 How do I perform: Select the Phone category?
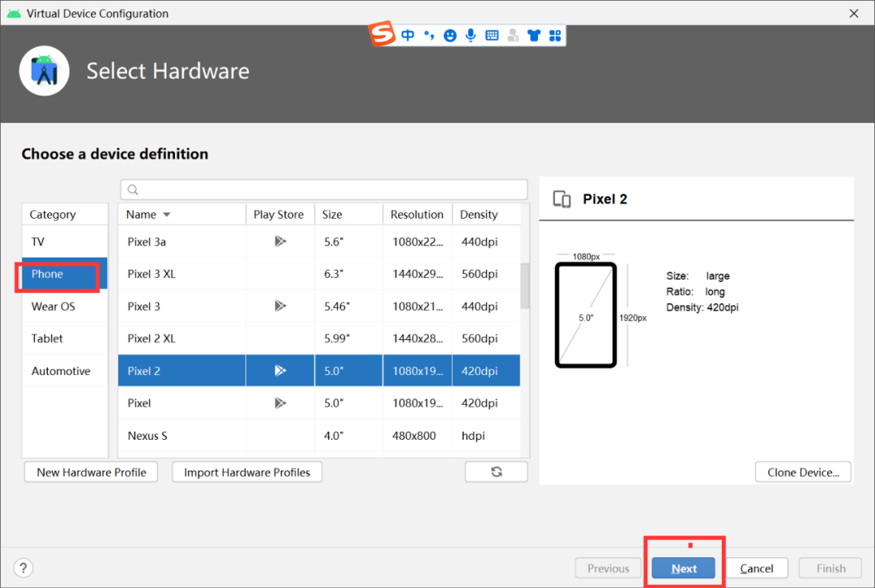pyautogui.click(x=65, y=274)
